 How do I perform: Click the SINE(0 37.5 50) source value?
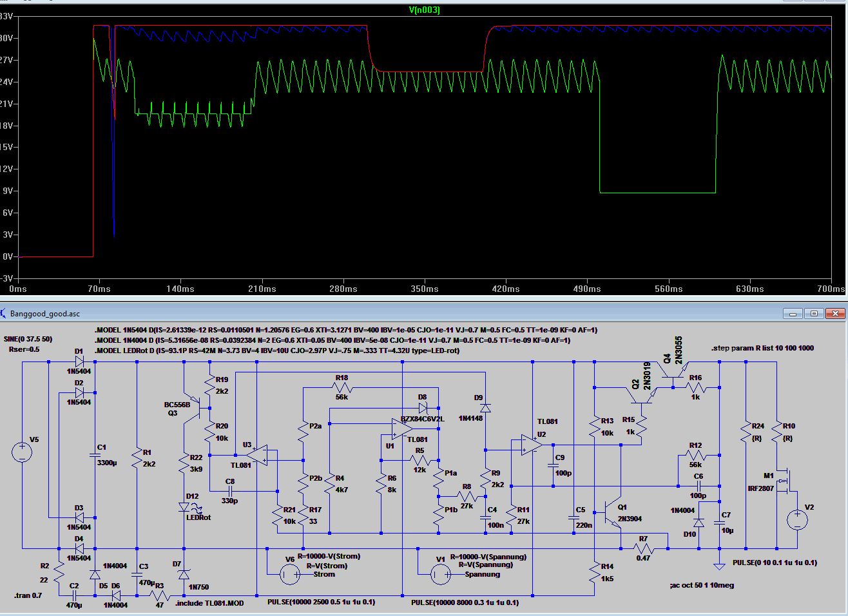[28, 339]
